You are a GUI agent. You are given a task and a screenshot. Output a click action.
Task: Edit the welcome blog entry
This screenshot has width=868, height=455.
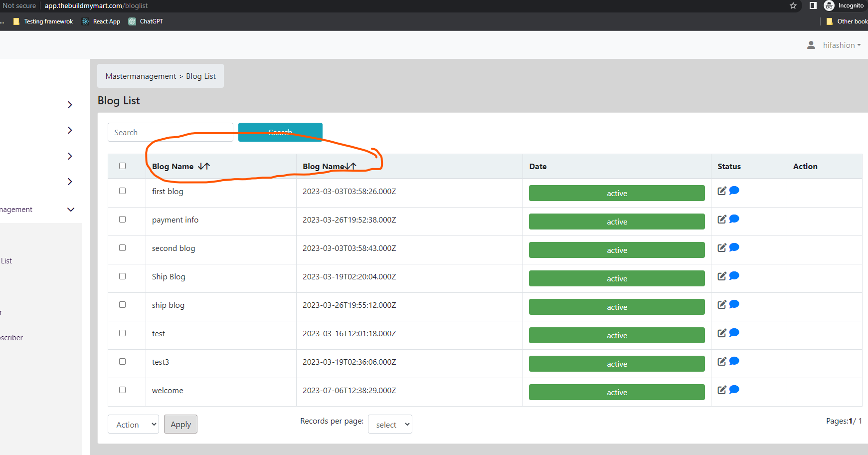point(722,390)
